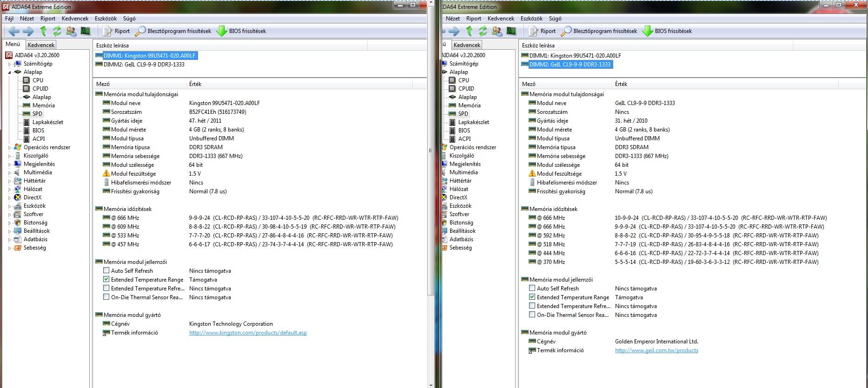Open Riport in right window toolbar
Screen dimensions: 868x388
pos(542,31)
